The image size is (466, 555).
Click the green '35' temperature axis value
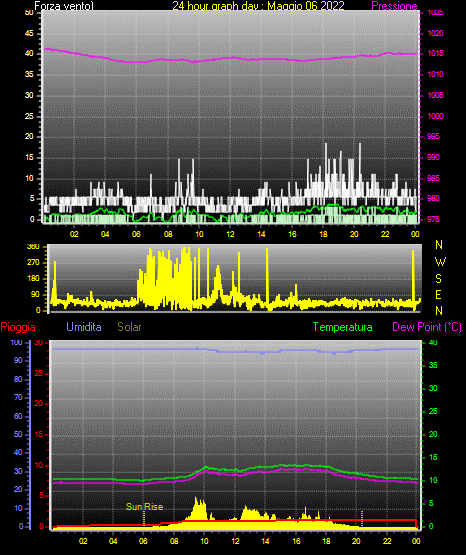coord(433,365)
